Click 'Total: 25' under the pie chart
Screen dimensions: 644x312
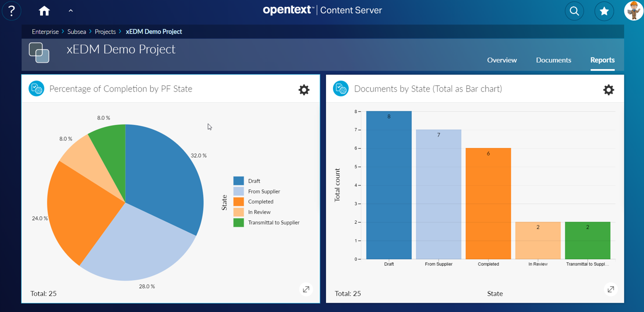[43, 294]
